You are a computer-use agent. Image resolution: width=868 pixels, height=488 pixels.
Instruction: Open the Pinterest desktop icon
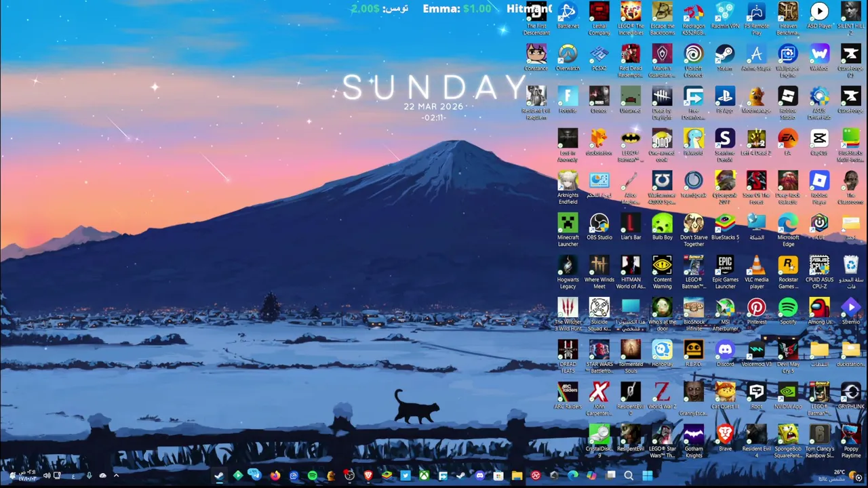pos(756,312)
